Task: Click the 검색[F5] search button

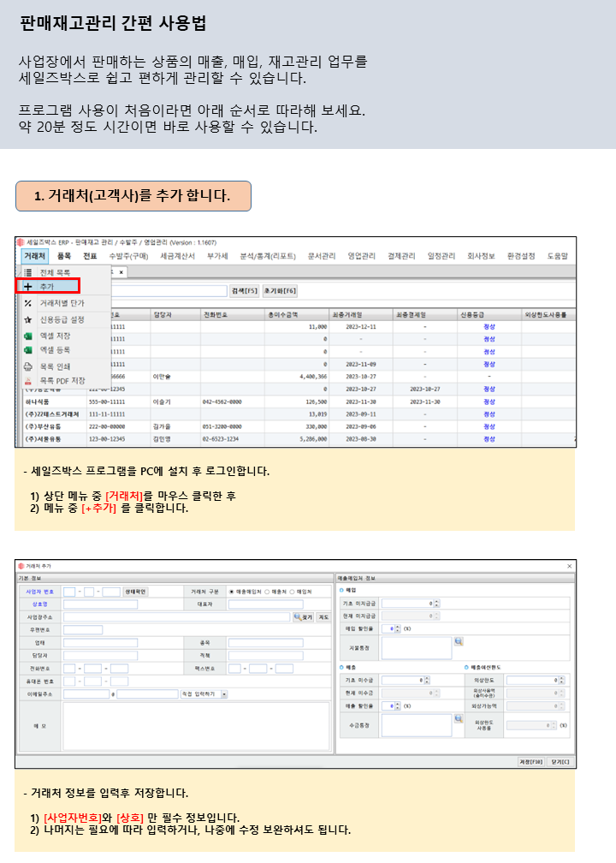Action: [244, 290]
